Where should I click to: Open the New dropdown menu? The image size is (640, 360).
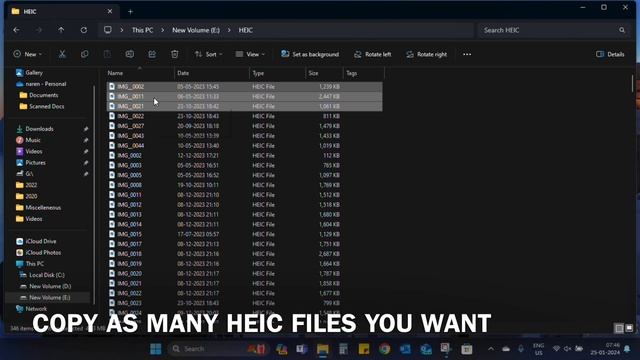pos(28,54)
